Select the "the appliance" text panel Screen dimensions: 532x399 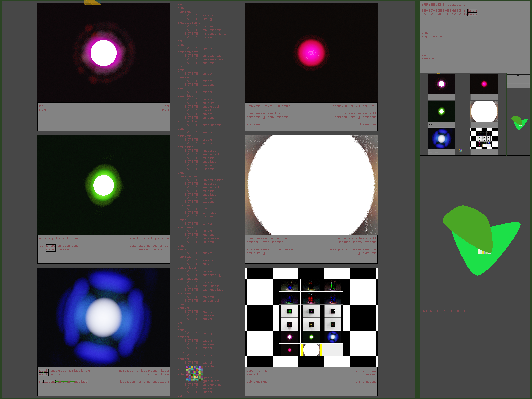(x=474, y=40)
